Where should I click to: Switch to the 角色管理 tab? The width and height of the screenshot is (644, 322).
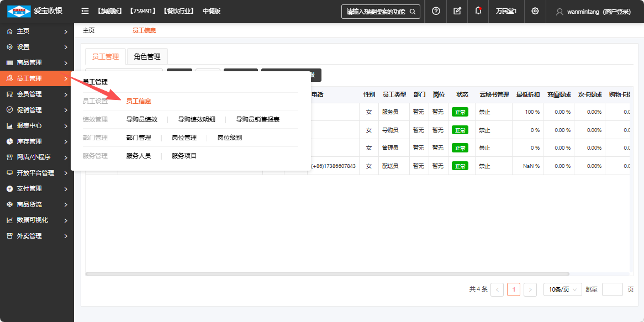pyautogui.click(x=147, y=56)
